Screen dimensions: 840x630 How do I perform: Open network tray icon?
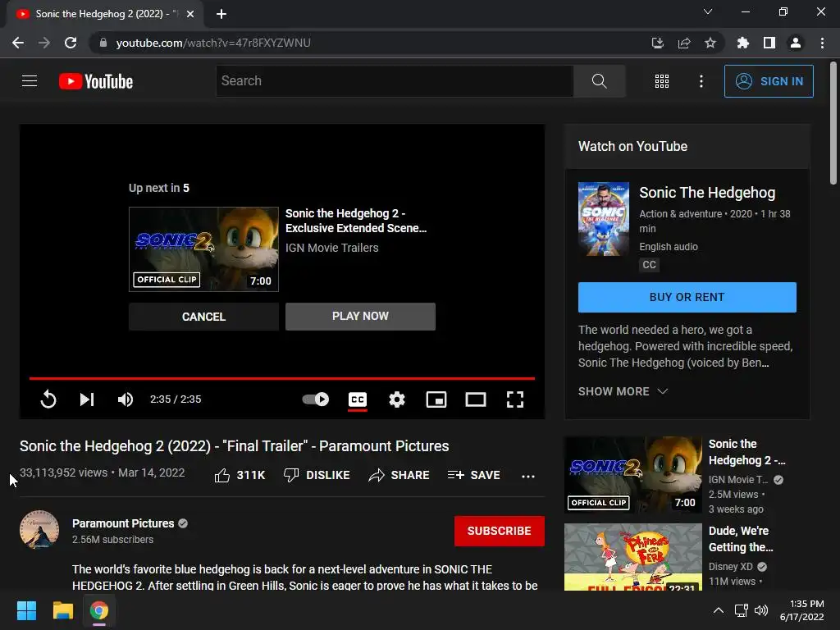[x=742, y=610]
